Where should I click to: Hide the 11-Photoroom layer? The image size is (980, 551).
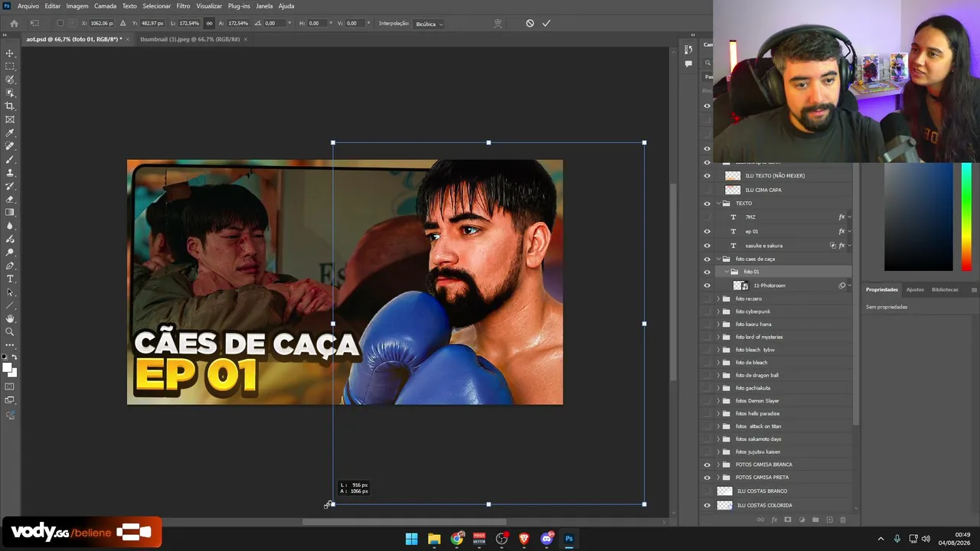(707, 285)
